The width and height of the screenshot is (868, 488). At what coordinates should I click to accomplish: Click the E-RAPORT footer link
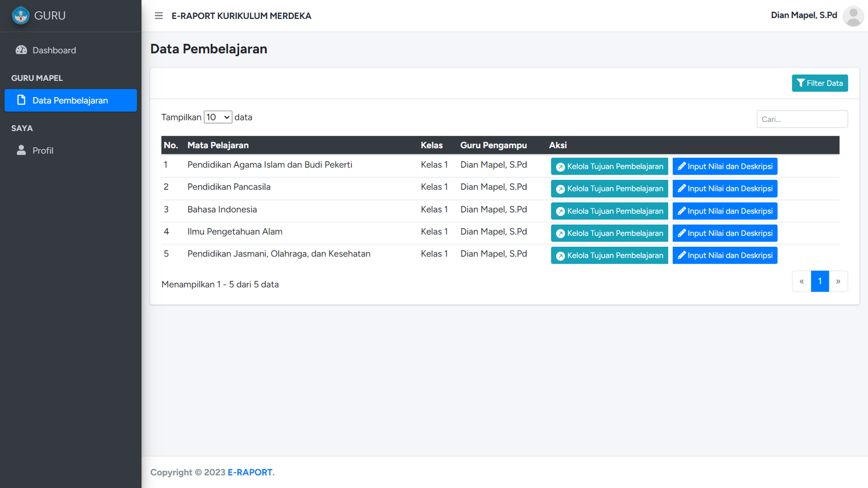coord(250,472)
